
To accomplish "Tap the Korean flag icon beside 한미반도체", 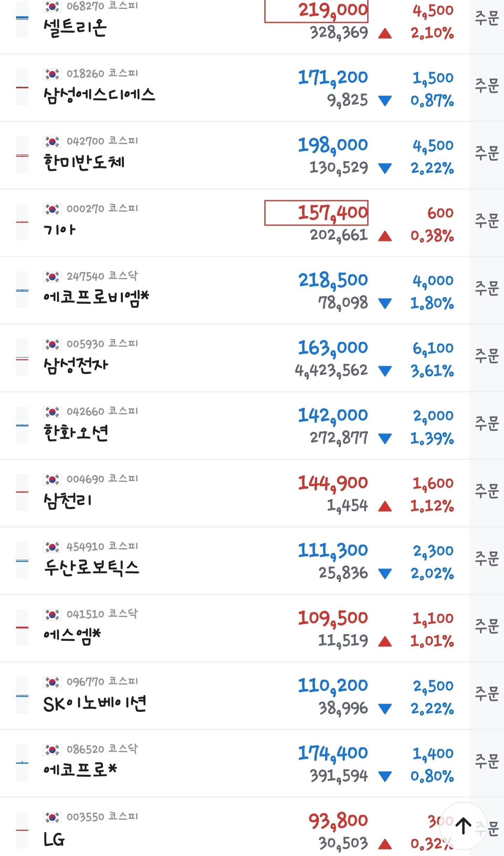I will 52,141.
